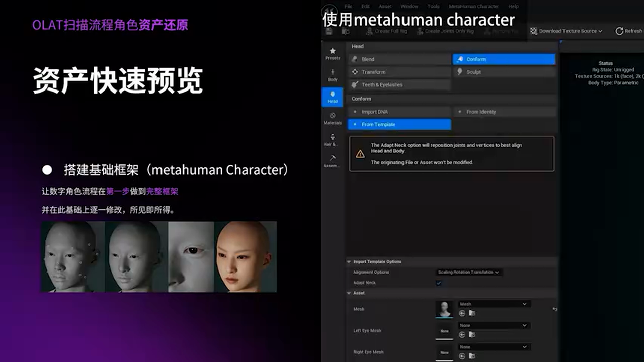644x362 pixels.
Task: Open the MetaHuman Character menu
Action: tap(473, 6)
